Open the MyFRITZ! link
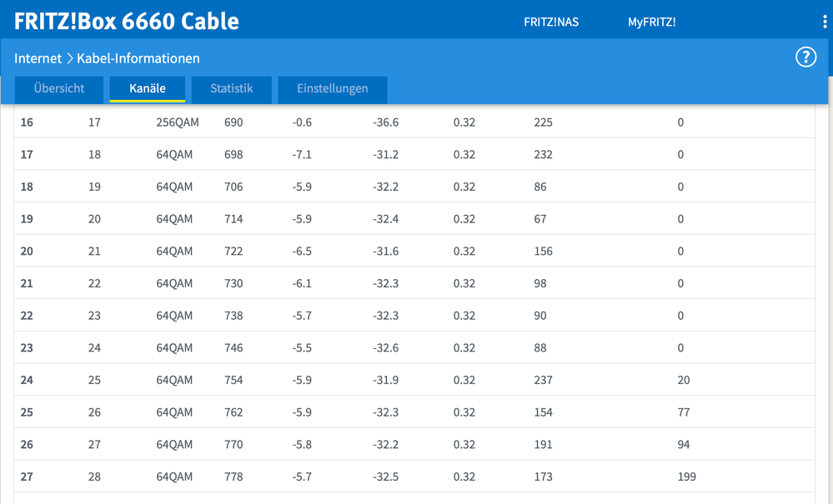The image size is (833, 504). pyautogui.click(x=651, y=22)
